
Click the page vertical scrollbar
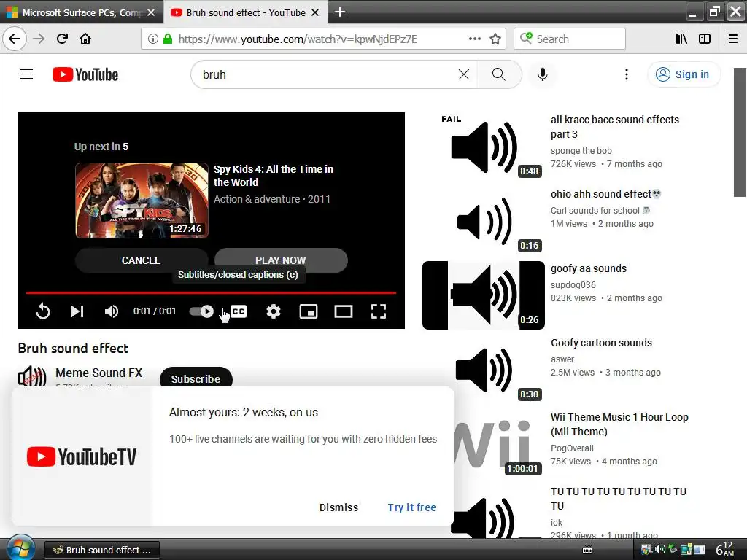[740, 133]
